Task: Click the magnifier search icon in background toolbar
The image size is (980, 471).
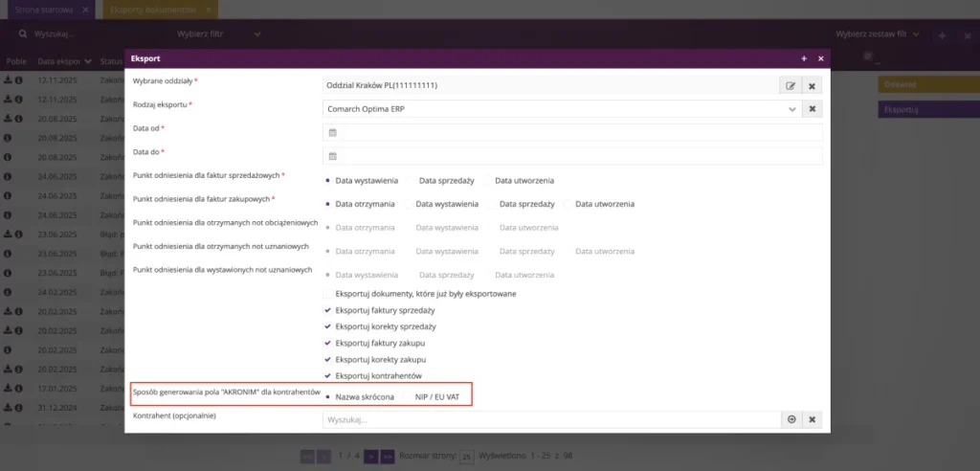Action: [x=23, y=34]
